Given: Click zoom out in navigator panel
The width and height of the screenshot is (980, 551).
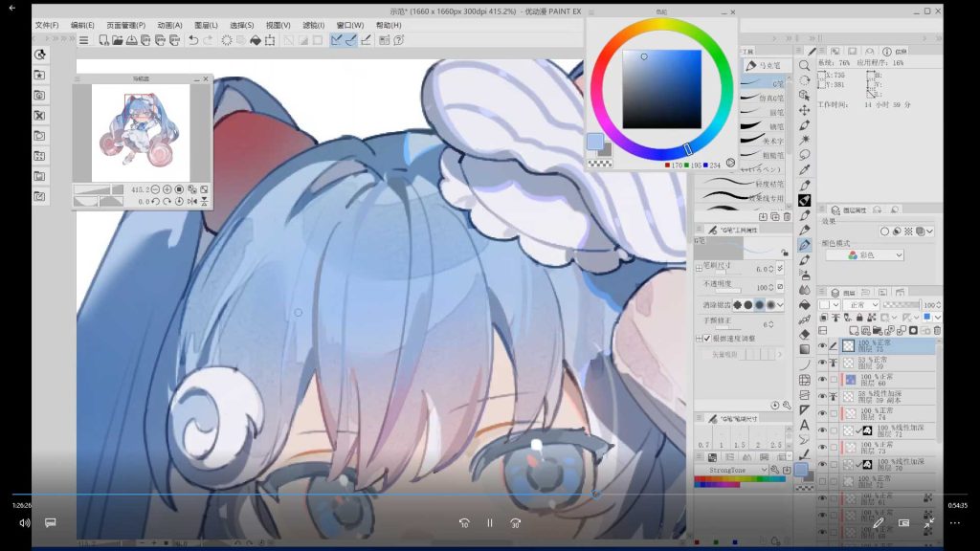Looking at the screenshot, I should click(155, 189).
